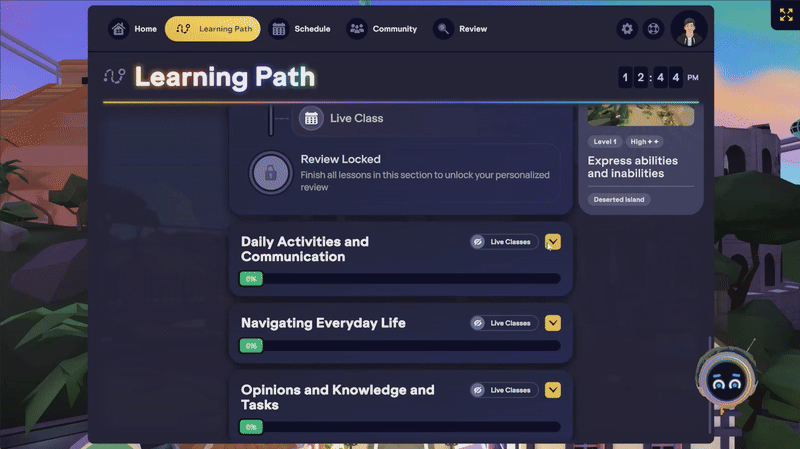This screenshot has width=800, height=449.
Task: Expand Daily Activities and Communication section
Action: [553, 242]
